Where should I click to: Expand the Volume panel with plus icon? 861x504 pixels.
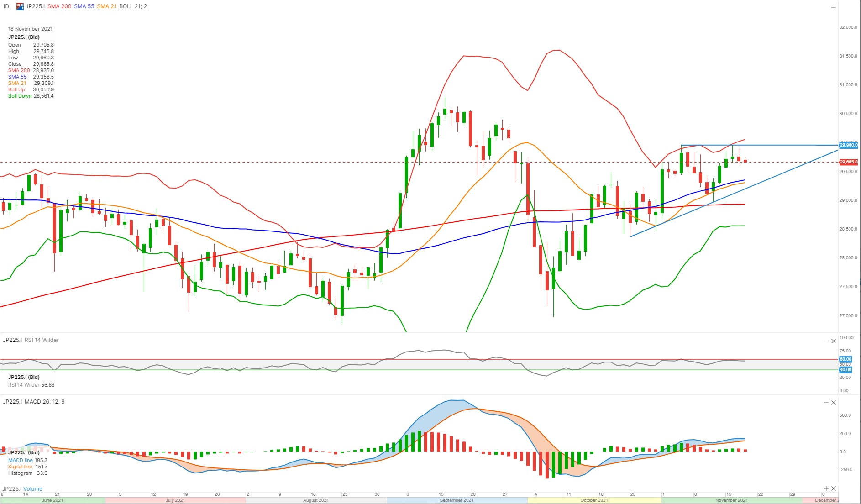(826, 488)
